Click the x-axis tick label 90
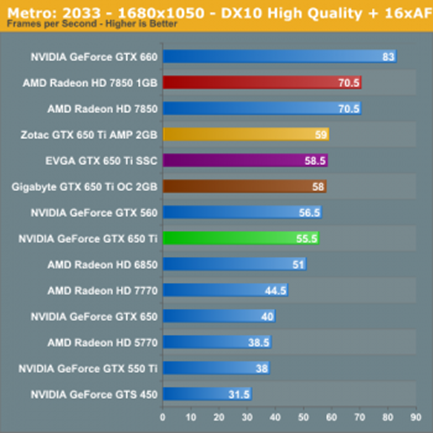 [x=416, y=418]
